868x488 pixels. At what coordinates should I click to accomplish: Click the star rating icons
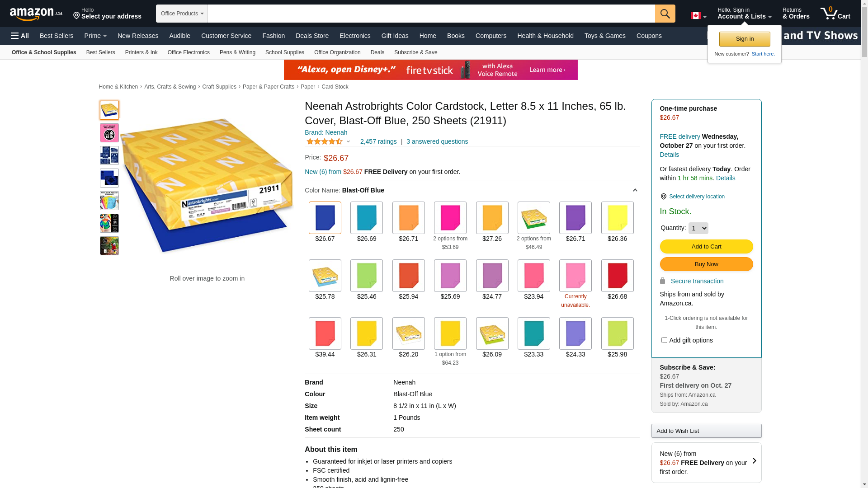point(325,142)
